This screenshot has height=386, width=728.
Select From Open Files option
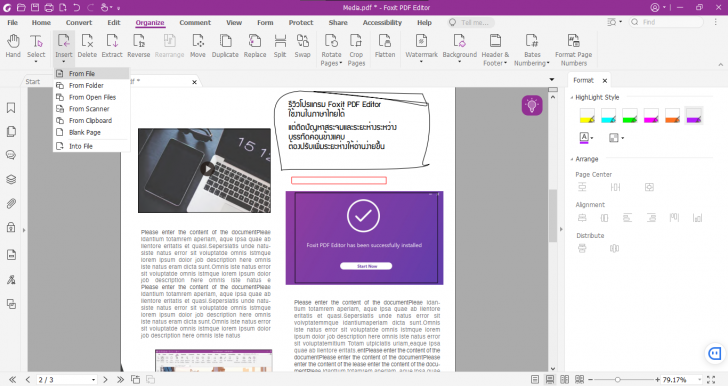91,97
